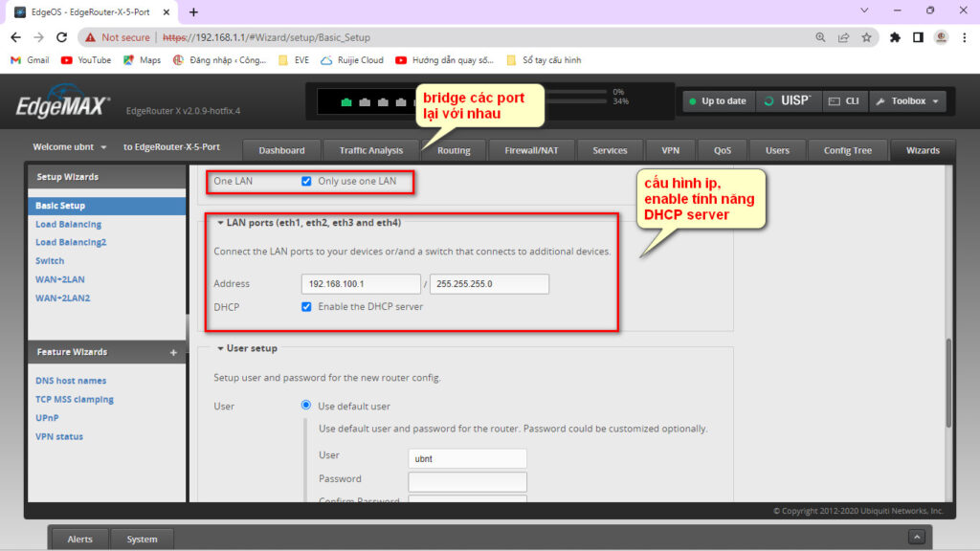Screen dimensions: 980x551
Task: Click the Alerts button
Action: click(x=79, y=539)
